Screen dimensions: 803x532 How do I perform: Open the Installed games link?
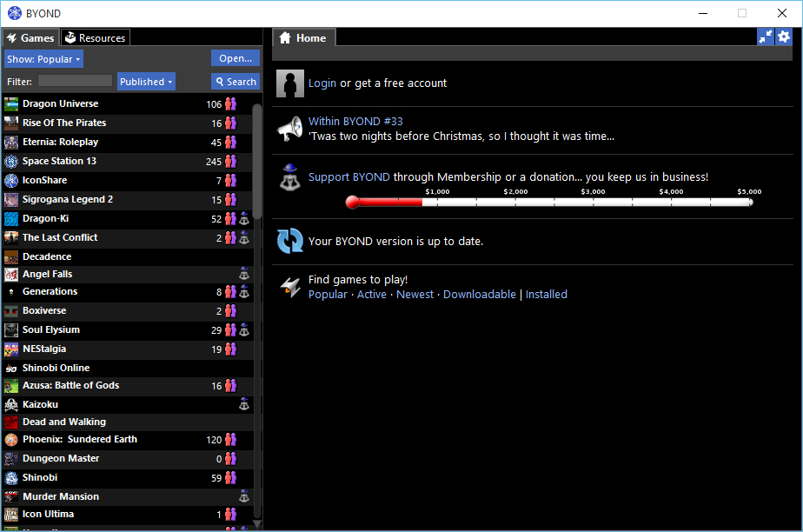pyautogui.click(x=547, y=295)
